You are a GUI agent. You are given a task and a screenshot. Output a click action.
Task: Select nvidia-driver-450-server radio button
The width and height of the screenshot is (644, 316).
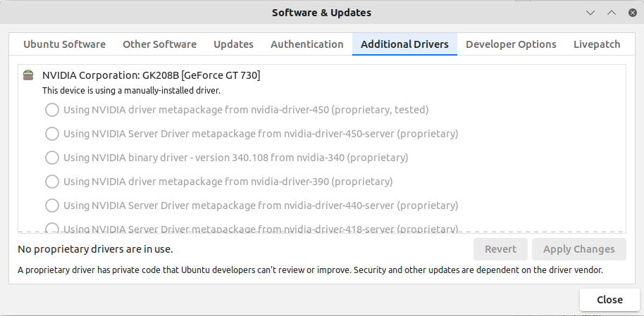[x=51, y=134]
